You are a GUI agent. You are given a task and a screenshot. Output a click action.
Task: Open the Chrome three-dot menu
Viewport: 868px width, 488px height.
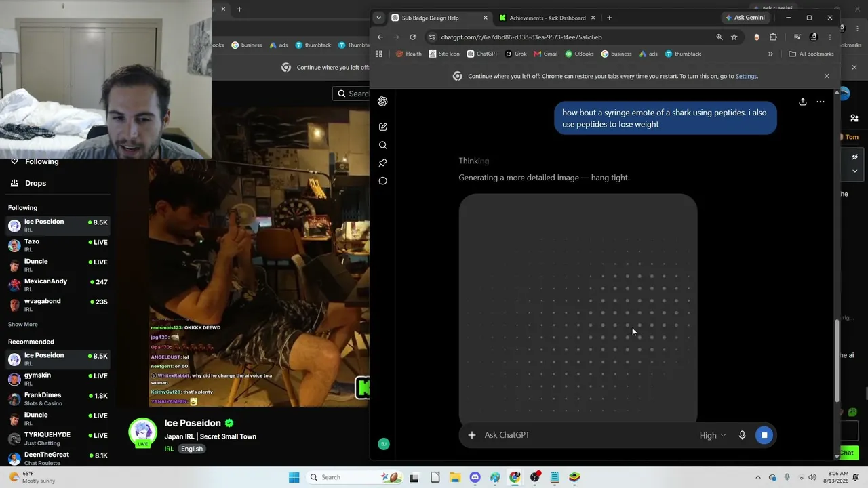(829, 37)
